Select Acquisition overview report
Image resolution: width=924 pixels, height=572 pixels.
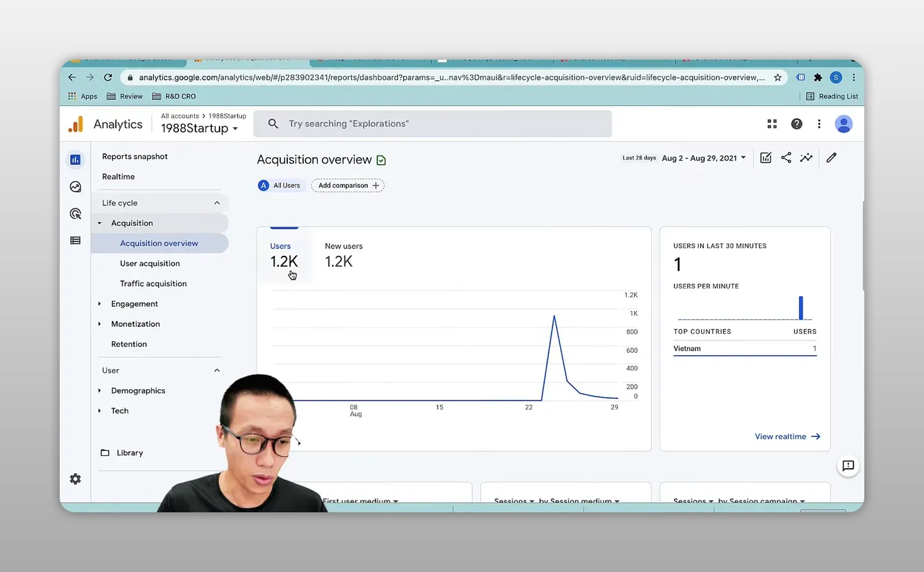[x=160, y=243]
